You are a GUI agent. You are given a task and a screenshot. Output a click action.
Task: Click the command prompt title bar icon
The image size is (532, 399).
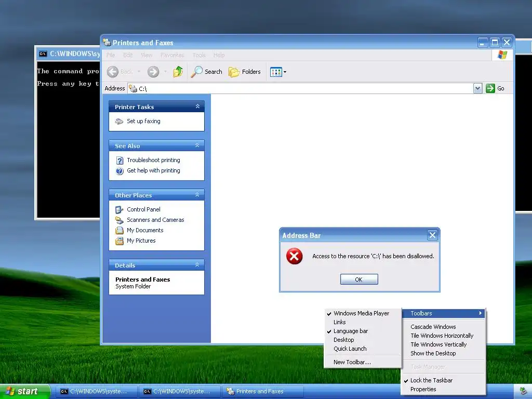(43, 54)
